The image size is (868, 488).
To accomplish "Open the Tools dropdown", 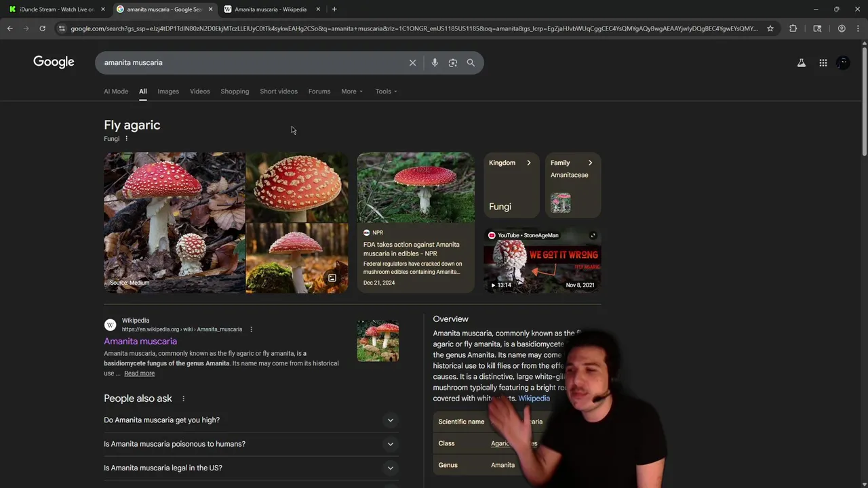I will click(x=387, y=91).
